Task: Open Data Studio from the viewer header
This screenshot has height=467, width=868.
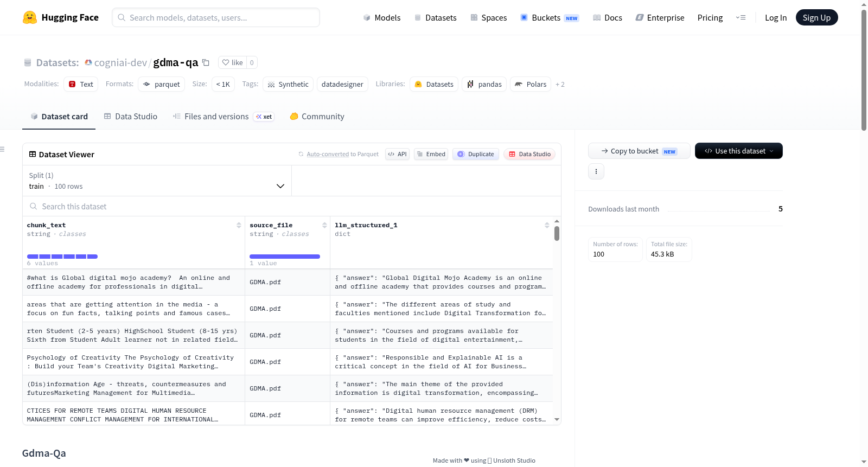Action: pos(529,154)
